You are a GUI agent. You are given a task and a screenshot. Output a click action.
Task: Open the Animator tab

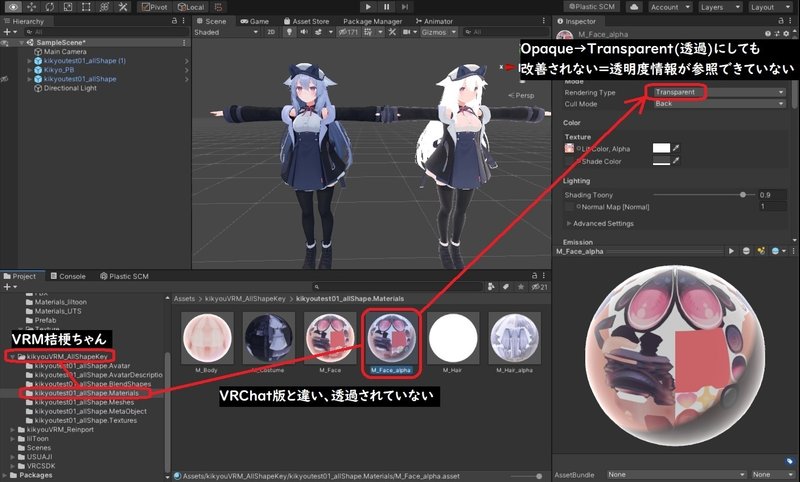point(434,21)
